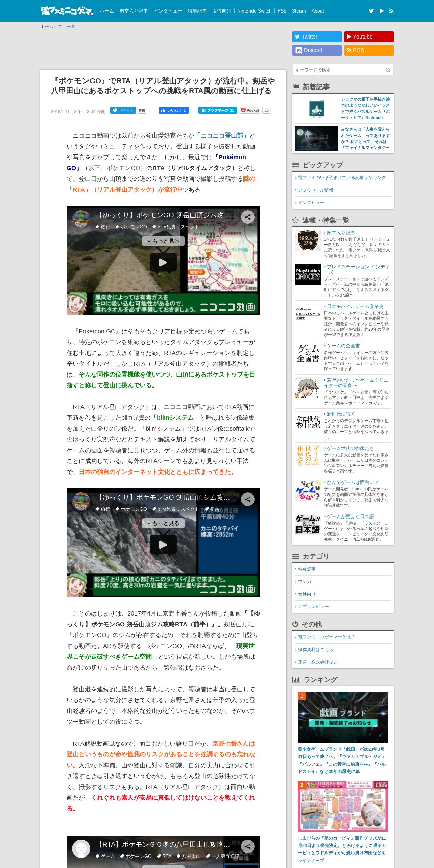Open the PlayStation INDIES series thumbnail

pyautogui.click(x=308, y=274)
